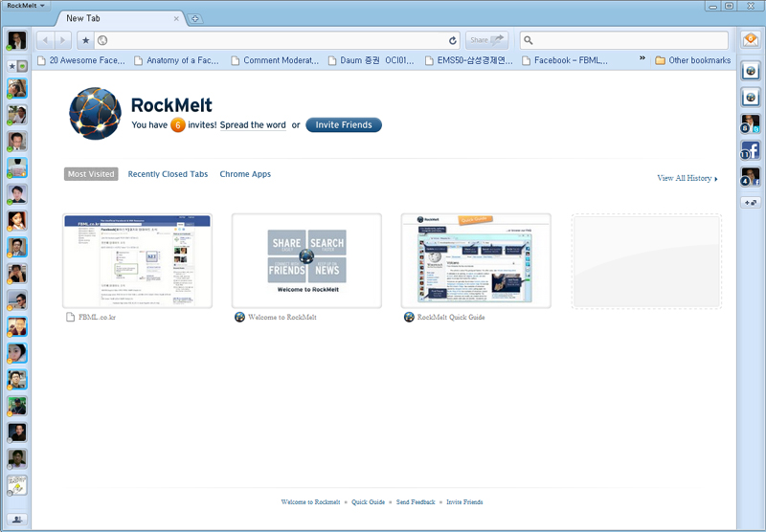The height and width of the screenshot is (532, 766).
Task: Open your own profile picture atop the friends edge
Action: (x=16, y=40)
